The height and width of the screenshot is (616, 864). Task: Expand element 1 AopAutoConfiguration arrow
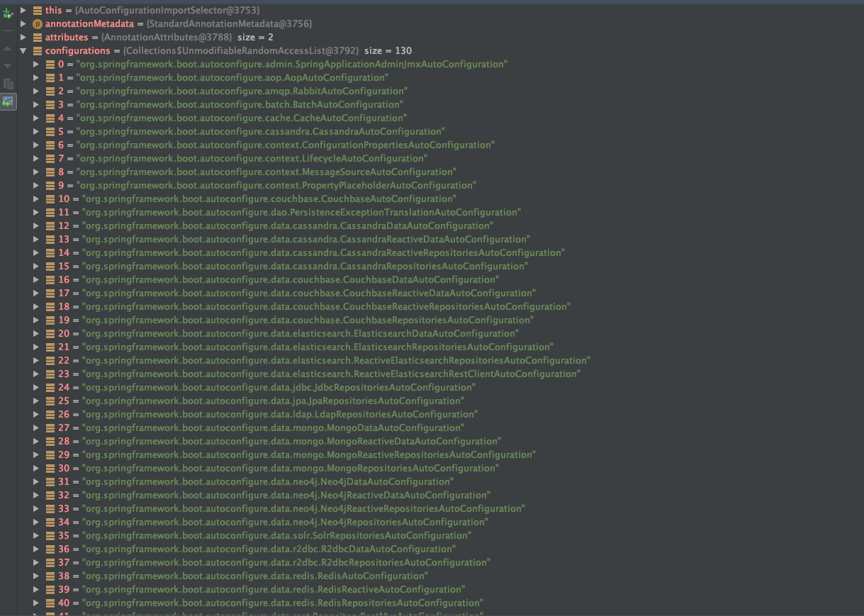[x=36, y=78]
